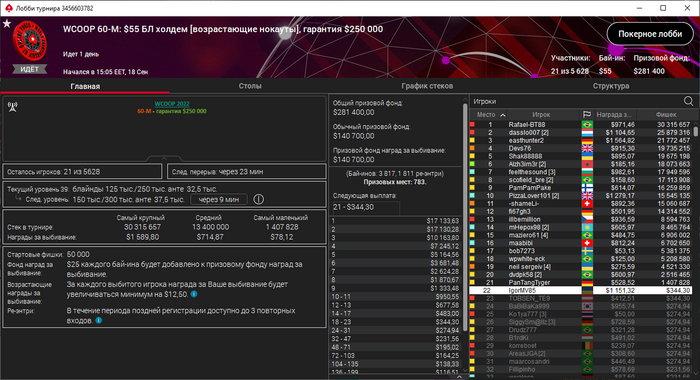The height and width of the screenshot is (380, 700).
Task: Click the Покерное лобби button
Action: tap(650, 34)
